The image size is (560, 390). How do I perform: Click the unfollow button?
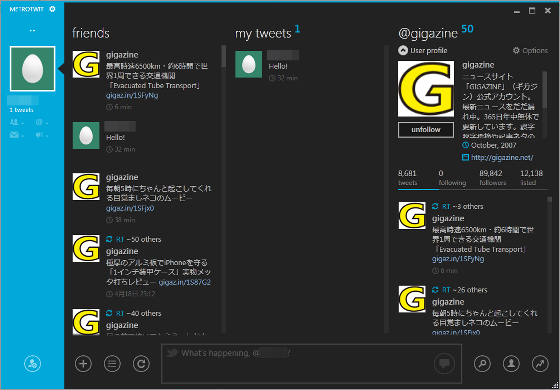coord(426,130)
